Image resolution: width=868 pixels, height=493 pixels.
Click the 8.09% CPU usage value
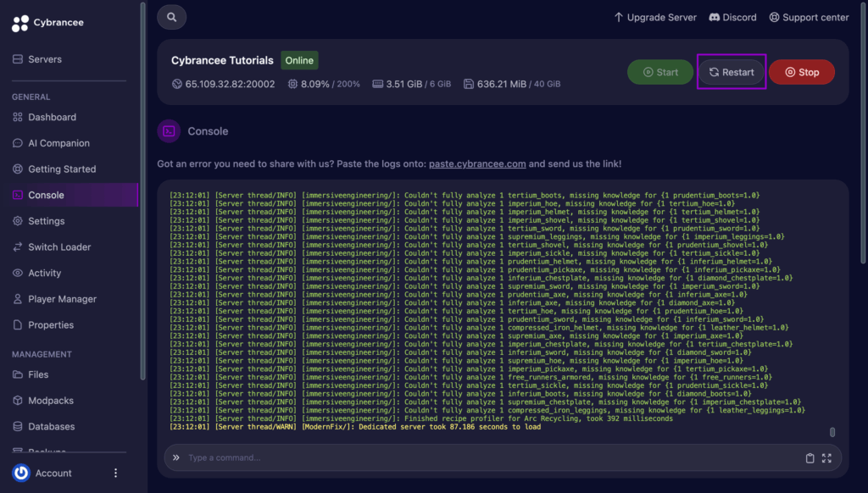click(x=315, y=84)
